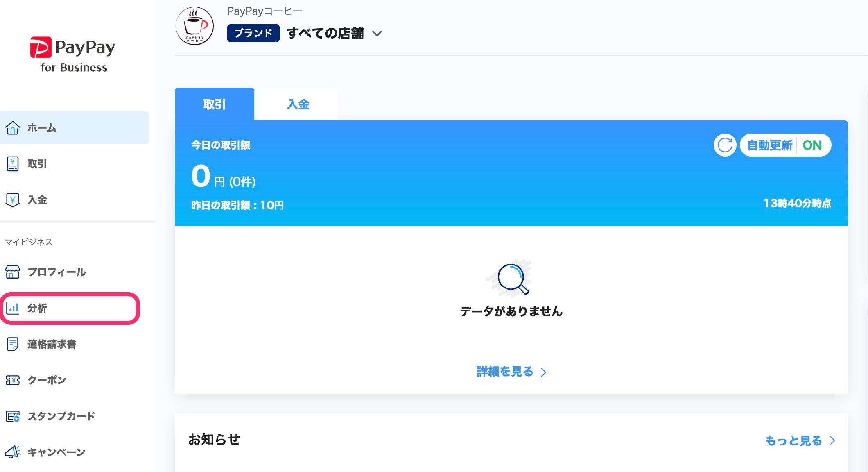This screenshot has width=868, height=472.
Task: Click the PayPay coffee cup store logo
Action: tap(194, 26)
